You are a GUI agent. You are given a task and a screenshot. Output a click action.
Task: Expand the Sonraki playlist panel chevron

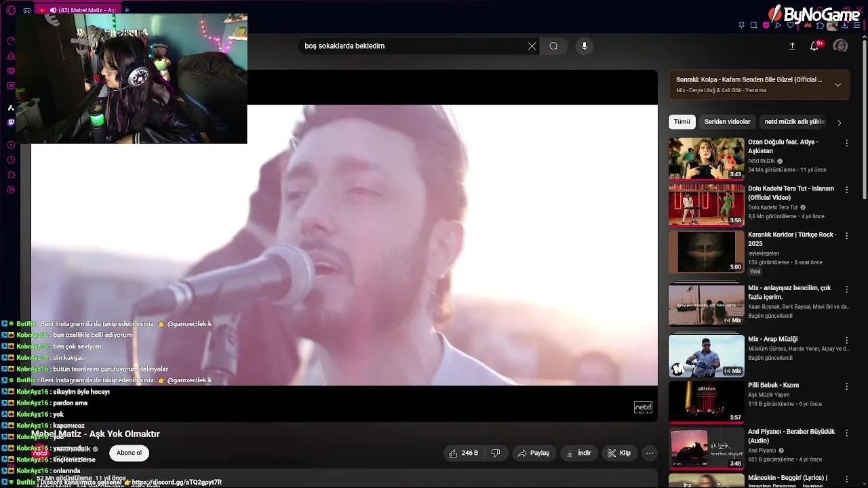838,85
